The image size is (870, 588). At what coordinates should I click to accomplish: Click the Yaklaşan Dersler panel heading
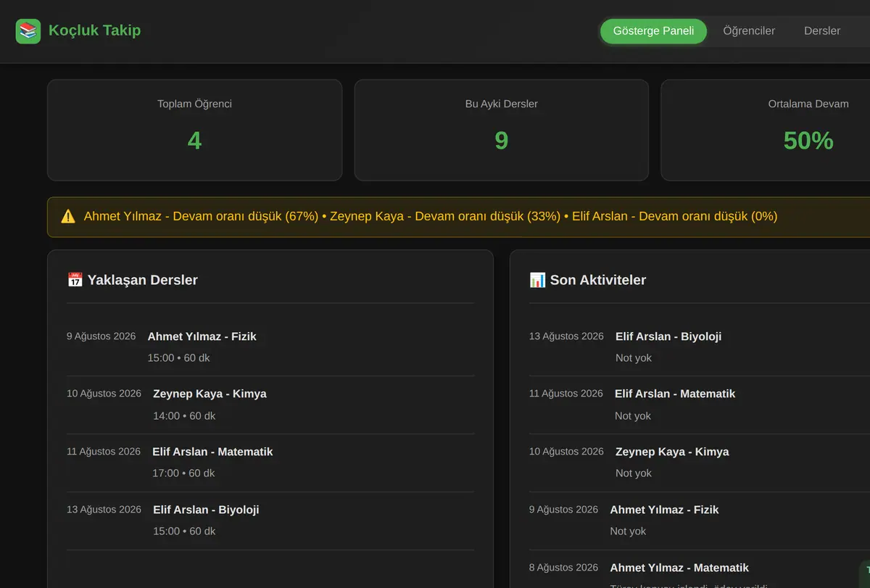(x=142, y=280)
